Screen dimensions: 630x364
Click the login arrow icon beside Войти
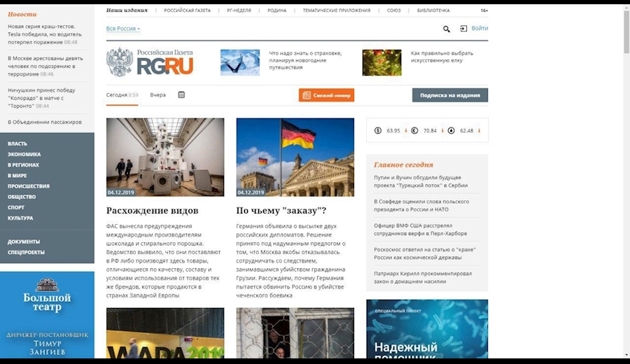point(463,29)
